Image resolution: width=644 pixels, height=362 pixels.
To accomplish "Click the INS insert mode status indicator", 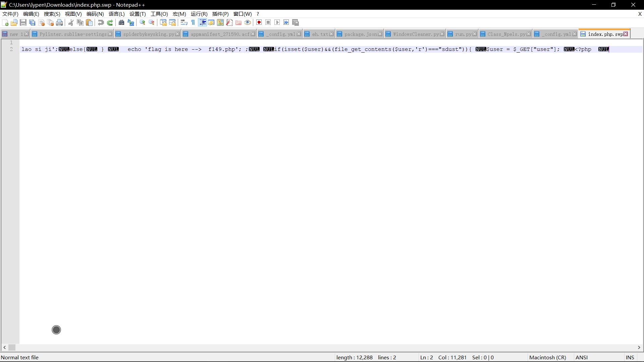I will click(x=630, y=357).
